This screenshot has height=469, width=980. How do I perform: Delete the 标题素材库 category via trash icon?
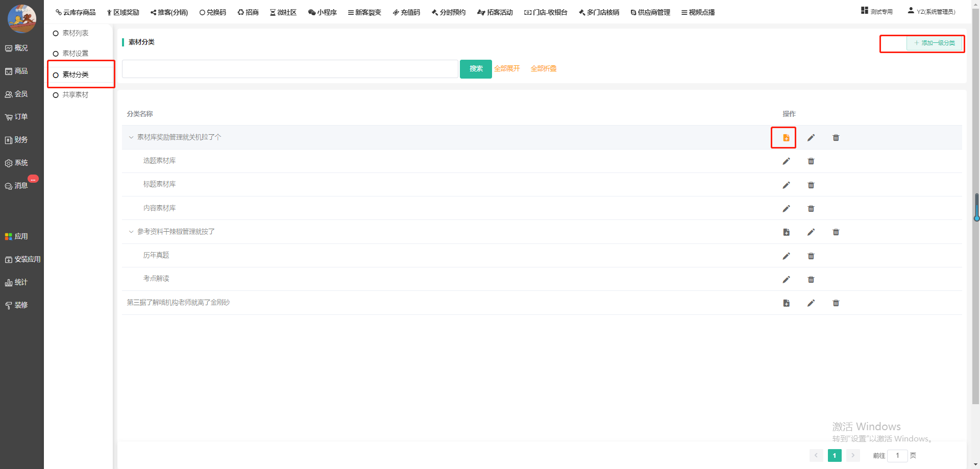[x=811, y=185]
